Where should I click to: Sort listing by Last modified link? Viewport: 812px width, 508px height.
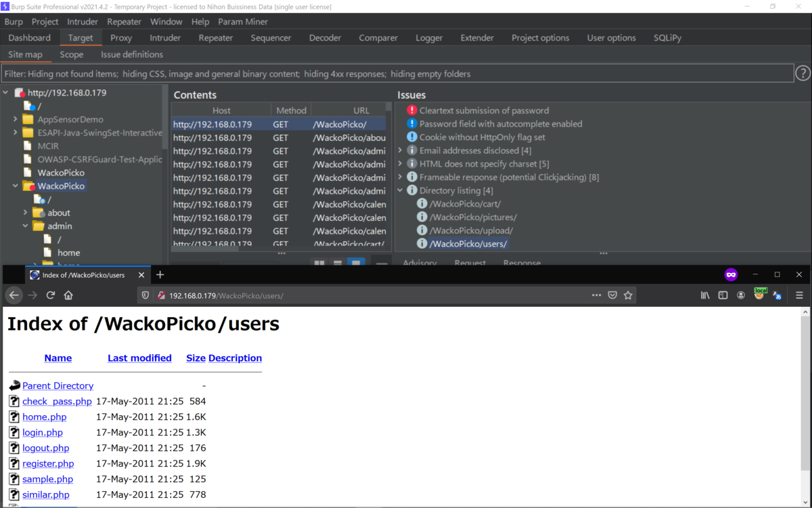(x=139, y=358)
